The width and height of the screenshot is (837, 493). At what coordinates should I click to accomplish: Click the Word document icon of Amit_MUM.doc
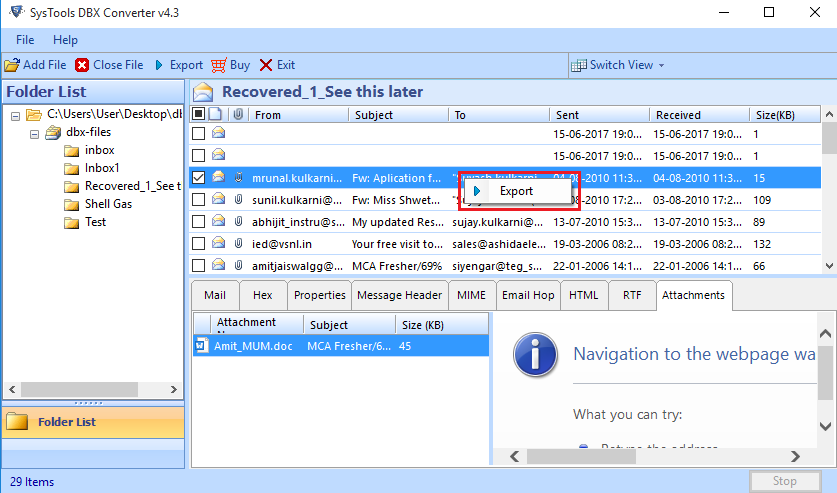pos(202,345)
